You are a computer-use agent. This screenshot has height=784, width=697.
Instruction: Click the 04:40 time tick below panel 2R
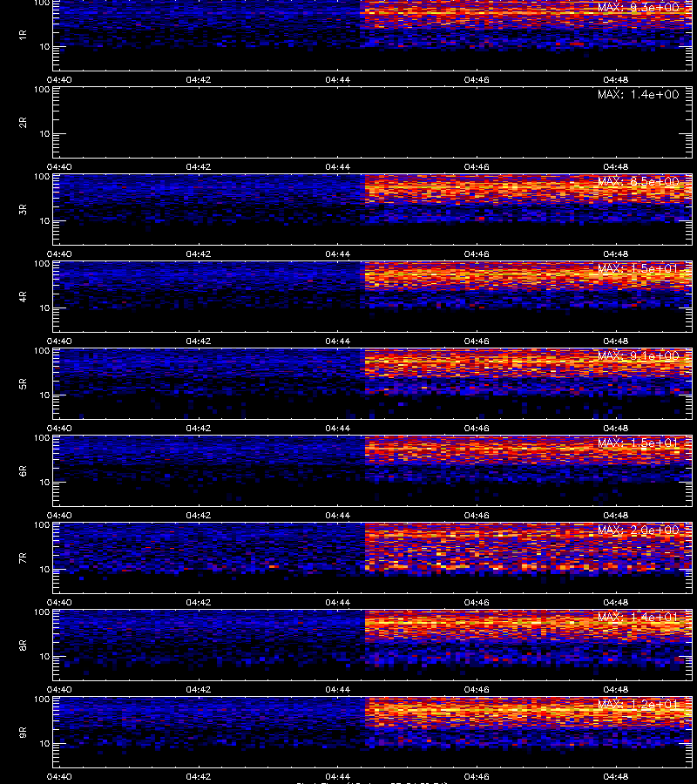(x=59, y=167)
